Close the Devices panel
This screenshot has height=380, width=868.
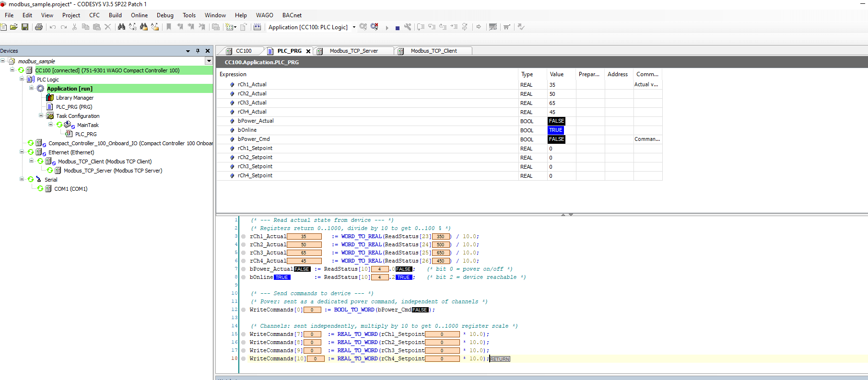pos(208,51)
